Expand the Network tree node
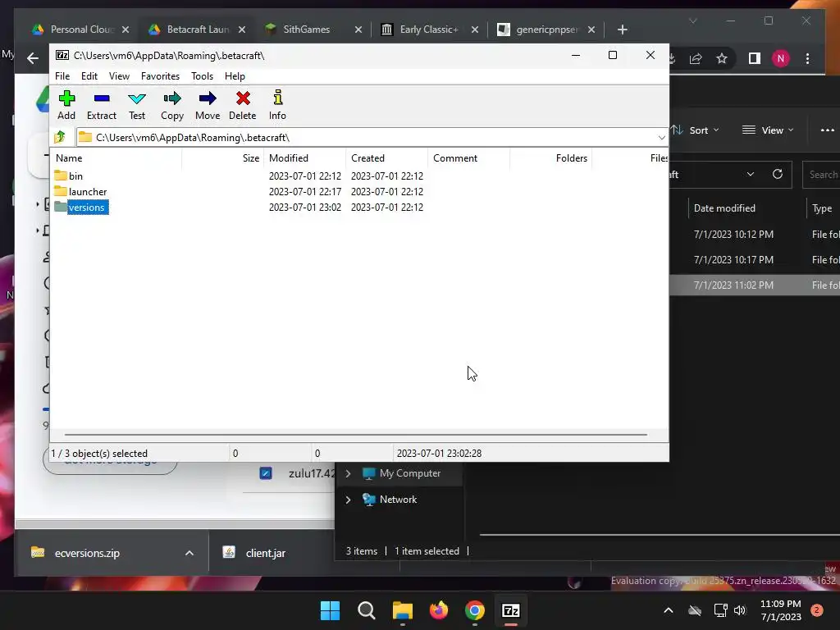 [x=348, y=500]
